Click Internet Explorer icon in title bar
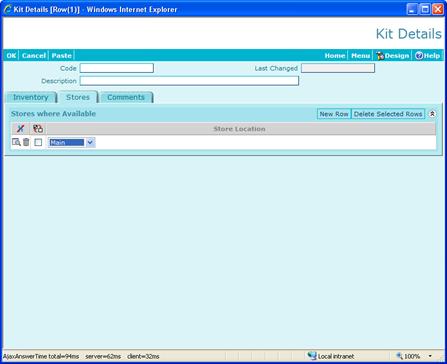 7,9
